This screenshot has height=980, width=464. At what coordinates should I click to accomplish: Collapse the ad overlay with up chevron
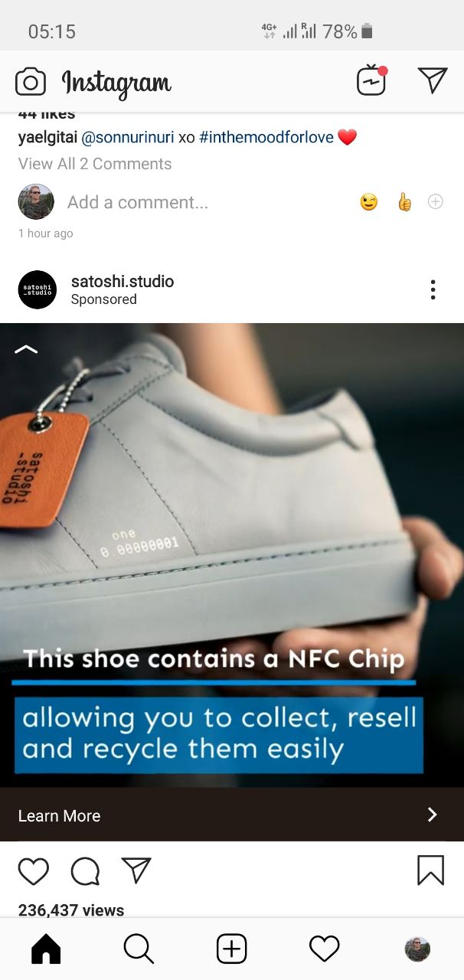pos(25,349)
